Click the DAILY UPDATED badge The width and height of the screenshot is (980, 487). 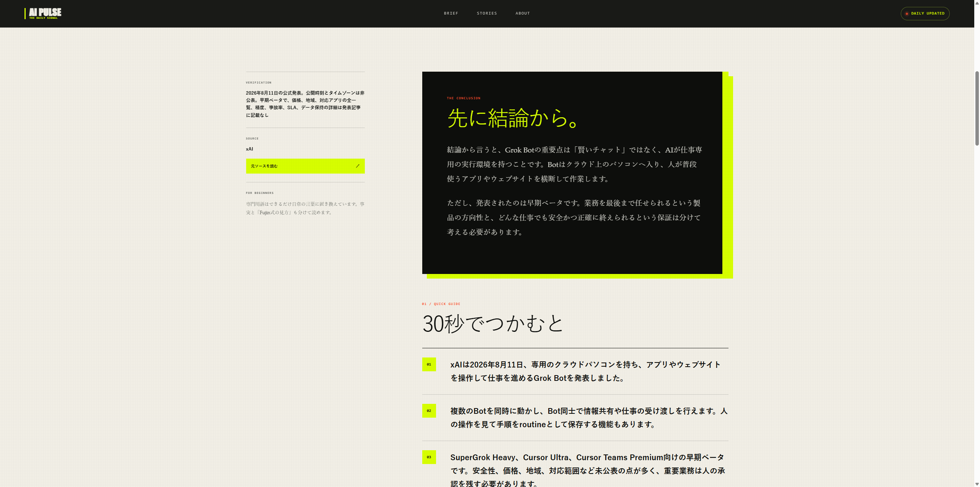tap(925, 13)
